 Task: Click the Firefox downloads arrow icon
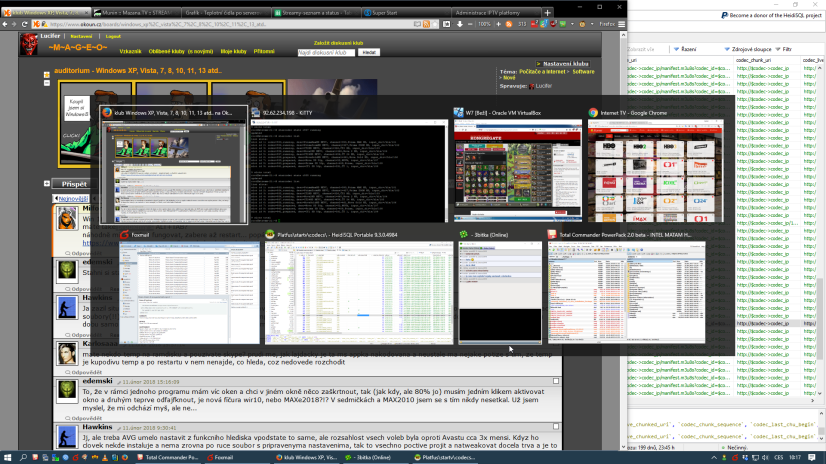[x=459, y=24]
